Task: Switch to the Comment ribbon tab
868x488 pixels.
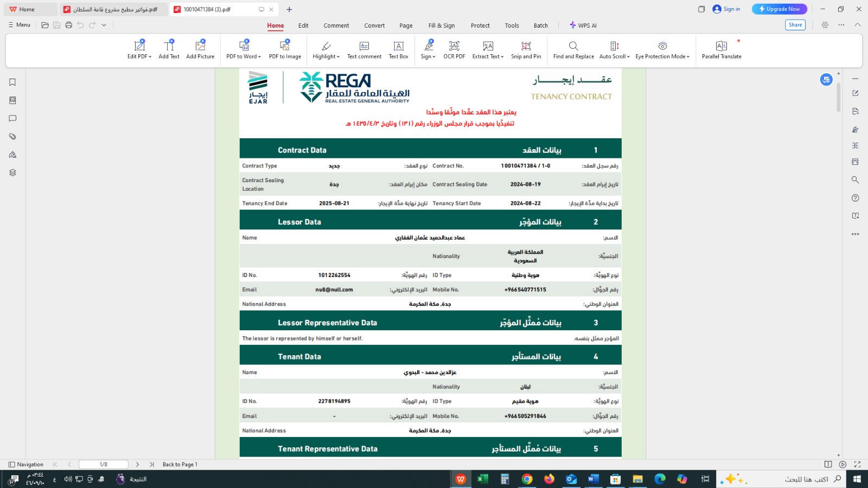Action: (x=336, y=25)
